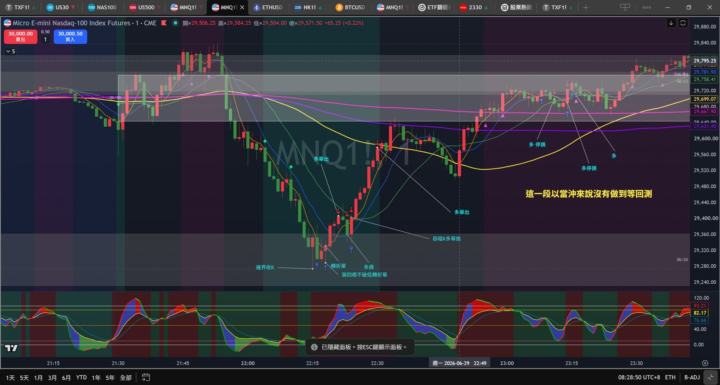Toggle the B-ADJ back-adjustment setting
Image resolution: width=720 pixels, height=385 pixels.
(x=692, y=378)
